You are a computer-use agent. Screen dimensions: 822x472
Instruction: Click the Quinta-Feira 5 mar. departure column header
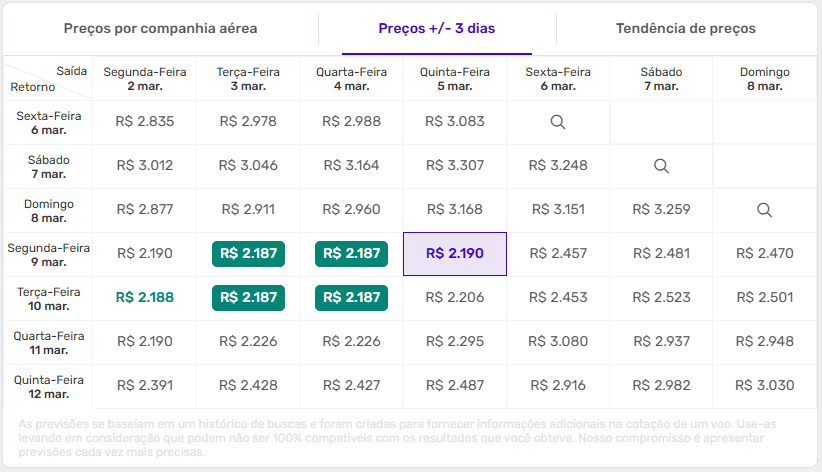[454, 79]
